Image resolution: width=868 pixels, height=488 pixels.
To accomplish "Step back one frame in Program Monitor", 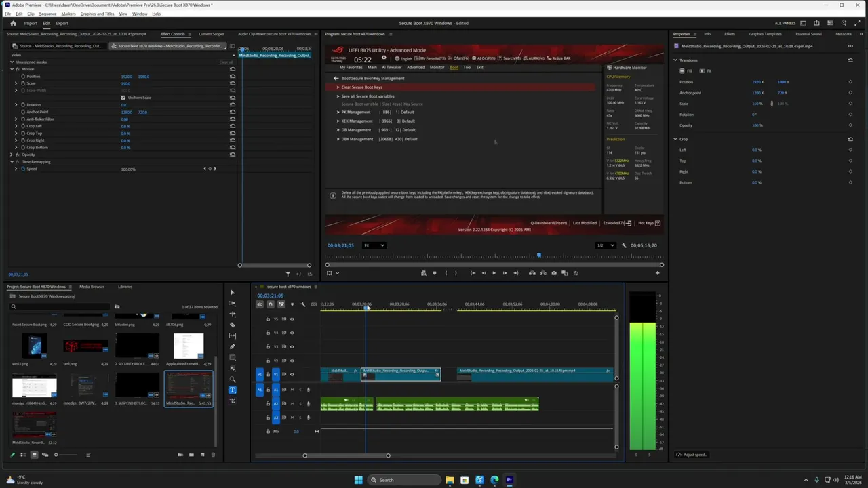I will 484,273.
